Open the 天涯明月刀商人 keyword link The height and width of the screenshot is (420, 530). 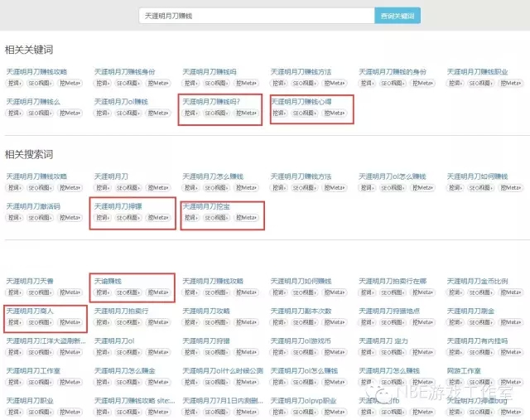[x=30, y=311]
